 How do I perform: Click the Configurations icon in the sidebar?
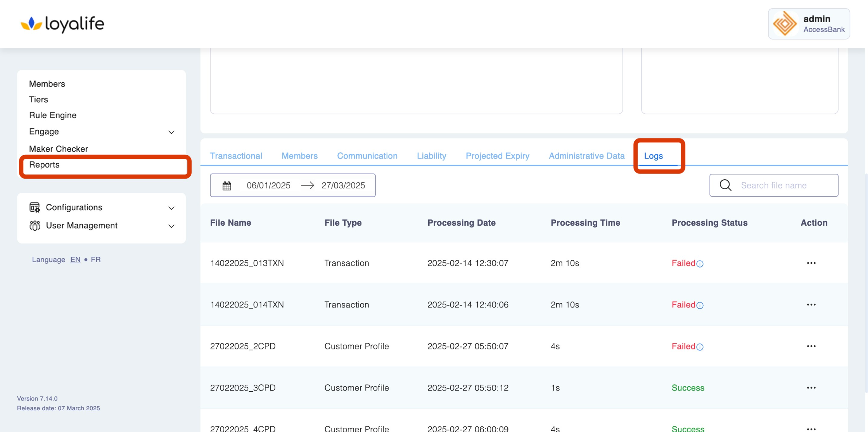(35, 207)
